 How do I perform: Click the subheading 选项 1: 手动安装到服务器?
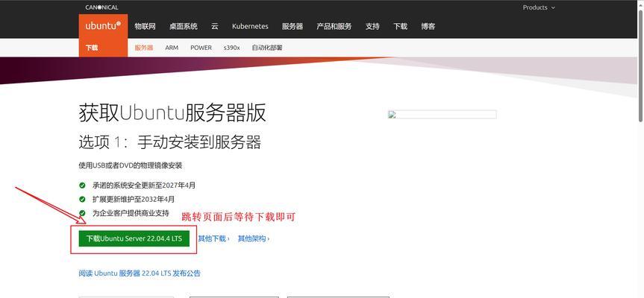click(169, 142)
